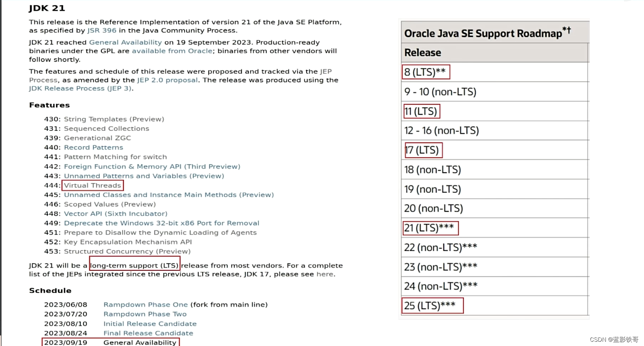Image resolution: width=644 pixels, height=346 pixels.
Task: Click the Initial Release Candidate link
Action: coord(150,324)
